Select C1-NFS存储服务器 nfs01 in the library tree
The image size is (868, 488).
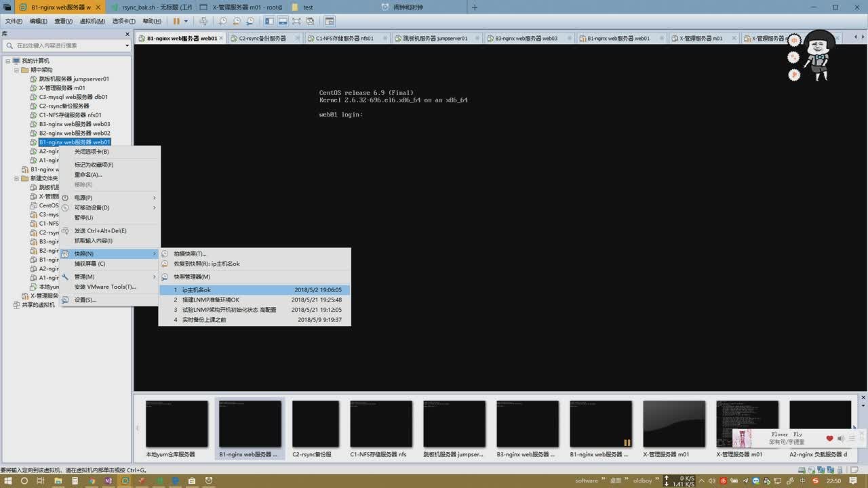coord(70,115)
